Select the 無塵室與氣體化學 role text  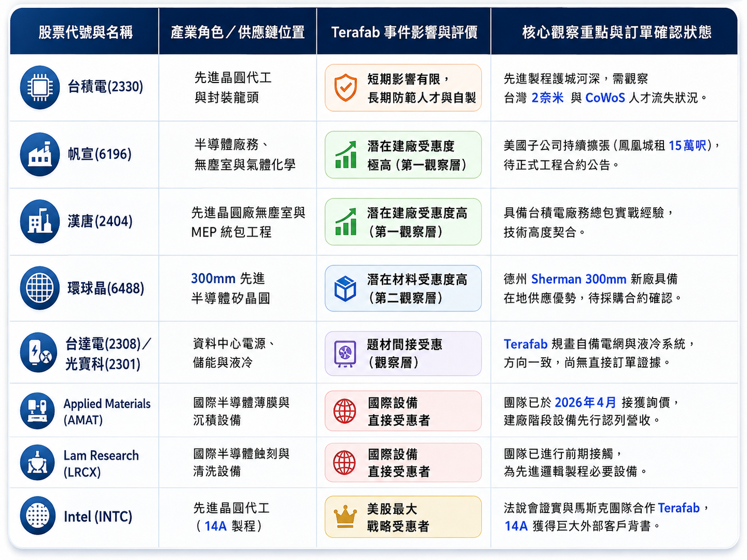click(245, 164)
